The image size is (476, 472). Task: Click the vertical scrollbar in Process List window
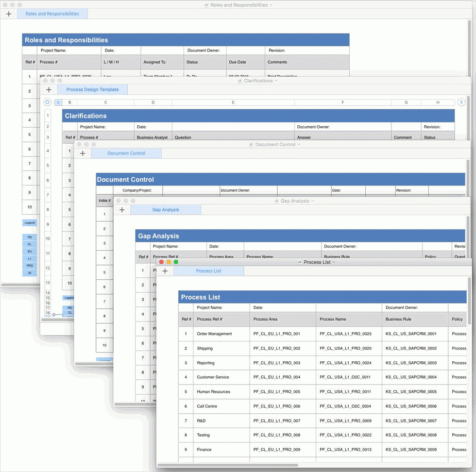coord(470,301)
